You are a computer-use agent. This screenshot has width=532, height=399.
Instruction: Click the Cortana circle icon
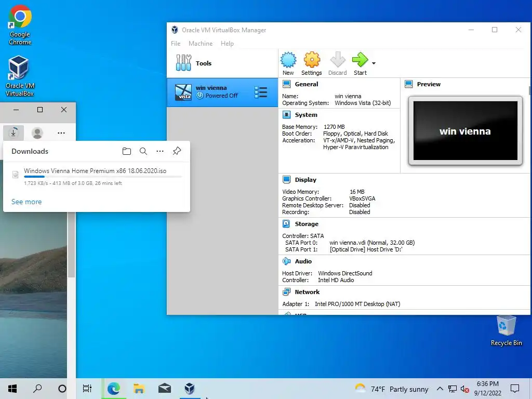click(62, 389)
